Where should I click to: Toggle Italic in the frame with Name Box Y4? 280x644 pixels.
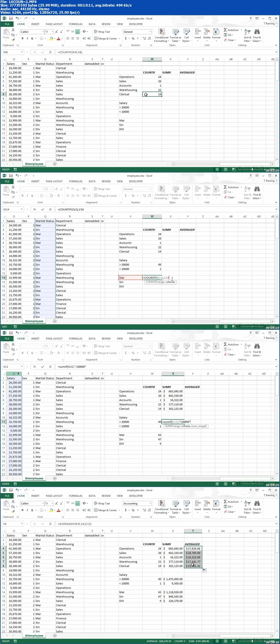27,510
